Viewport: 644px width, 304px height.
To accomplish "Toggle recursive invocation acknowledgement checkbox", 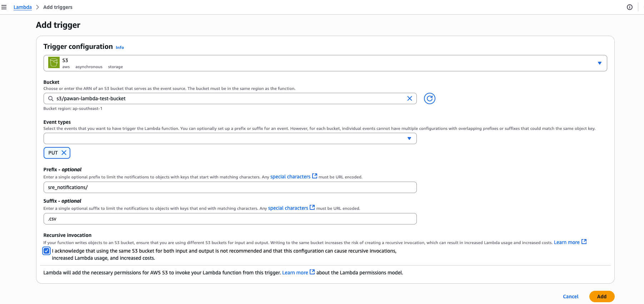I will [x=46, y=251].
